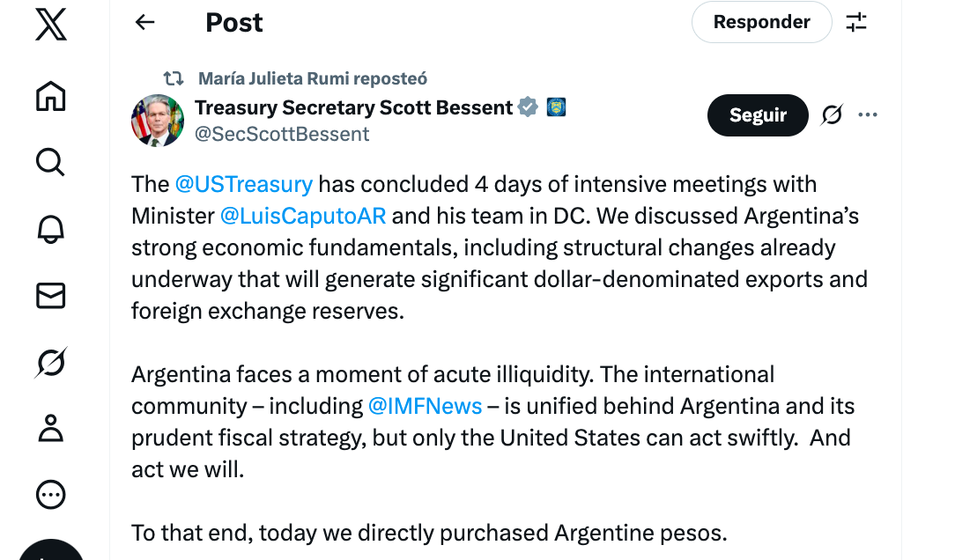Click Grok icon next to Seguir
Viewport: 955px width, 560px height.
(832, 115)
